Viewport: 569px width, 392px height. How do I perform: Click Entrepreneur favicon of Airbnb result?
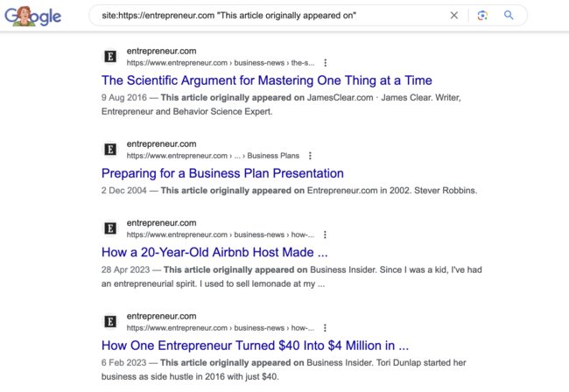[110, 228]
